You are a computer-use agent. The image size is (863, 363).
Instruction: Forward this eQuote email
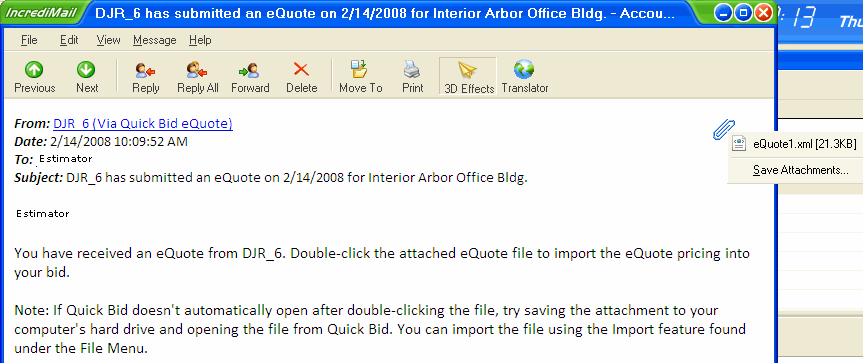pyautogui.click(x=250, y=77)
